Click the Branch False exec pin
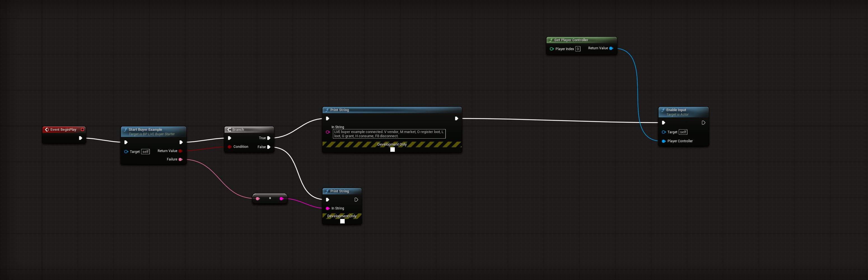The height and width of the screenshot is (280, 868). [269, 147]
